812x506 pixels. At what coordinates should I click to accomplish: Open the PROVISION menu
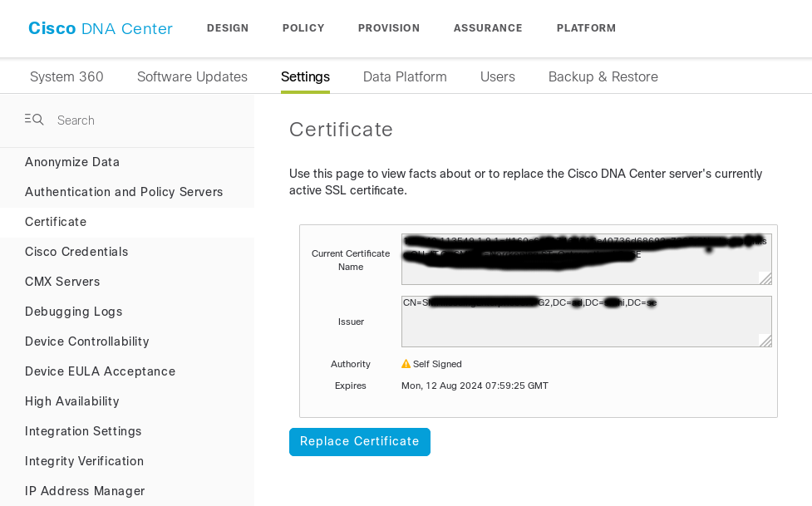(388, 27)
